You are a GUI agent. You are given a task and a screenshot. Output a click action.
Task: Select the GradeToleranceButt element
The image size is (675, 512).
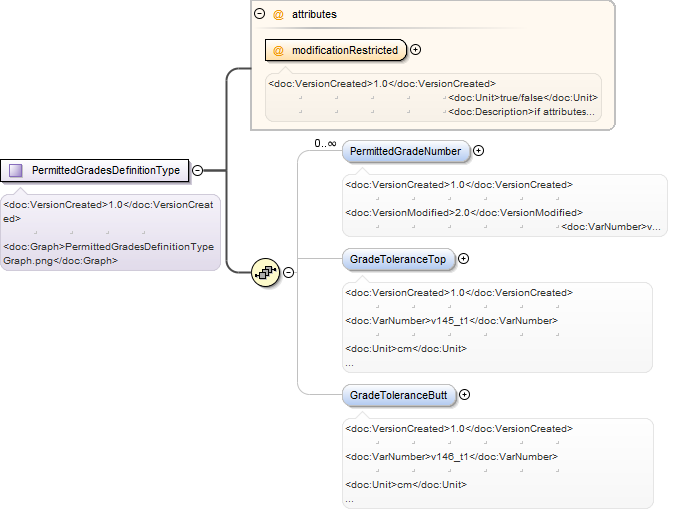coord(399,395)
